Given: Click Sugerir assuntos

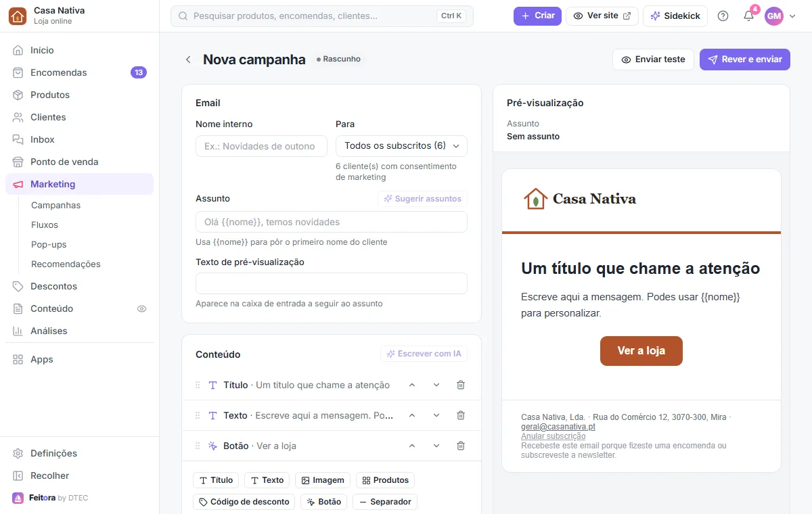Looking at the screenshot, I should click(422, 199).
